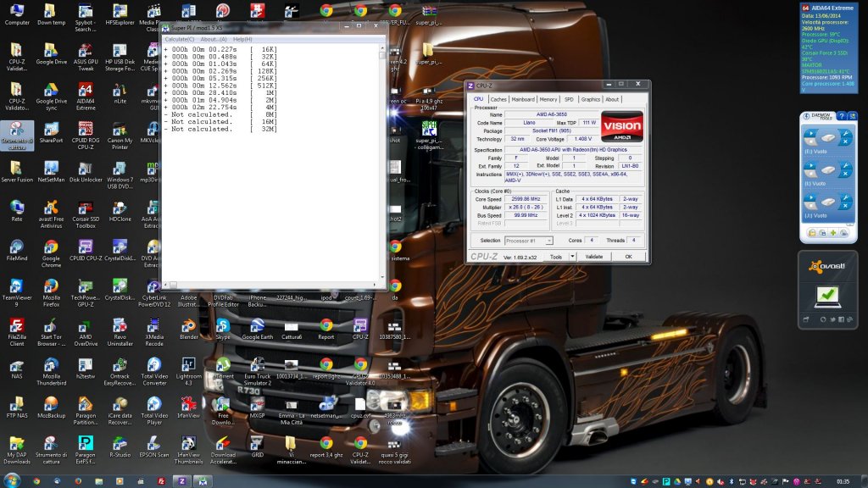Image resolution: width=868 pixels, height=488 pixels.
Task: Open the Google Earth desktop icon
Action: click(x=257, y=330)
